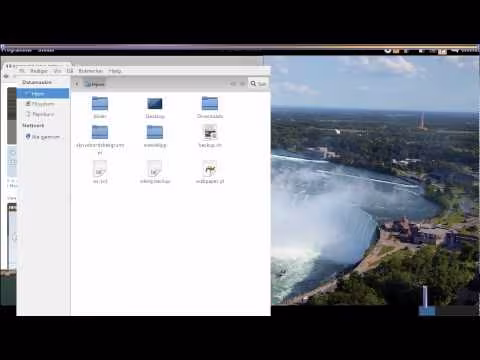Screen dimensions: 480x360
Task: Select Filsystem in the sidebar
Action: click(x=43, y=104)
